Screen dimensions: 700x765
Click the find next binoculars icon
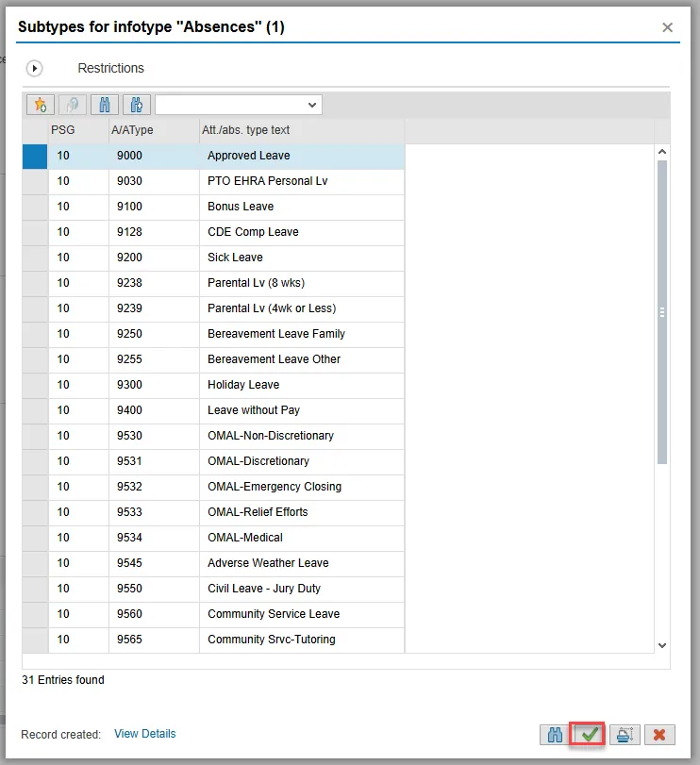click(137, 105)
